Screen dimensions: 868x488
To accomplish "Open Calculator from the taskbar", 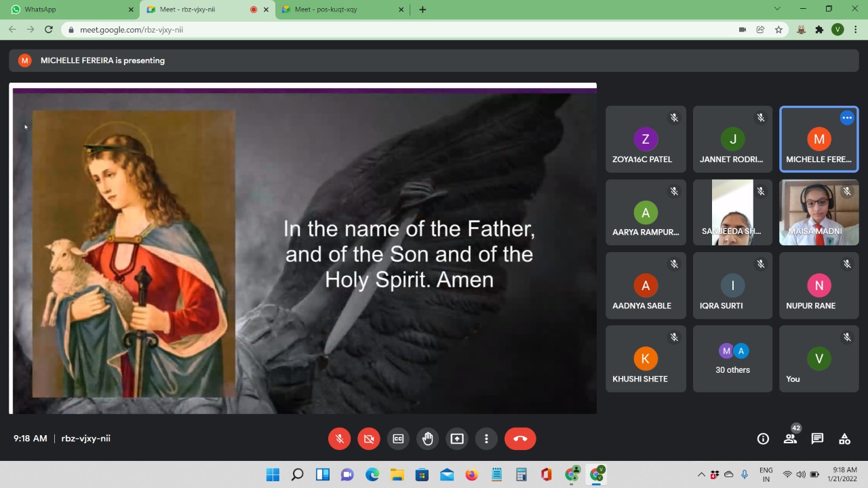I will [x=521, y=474].
